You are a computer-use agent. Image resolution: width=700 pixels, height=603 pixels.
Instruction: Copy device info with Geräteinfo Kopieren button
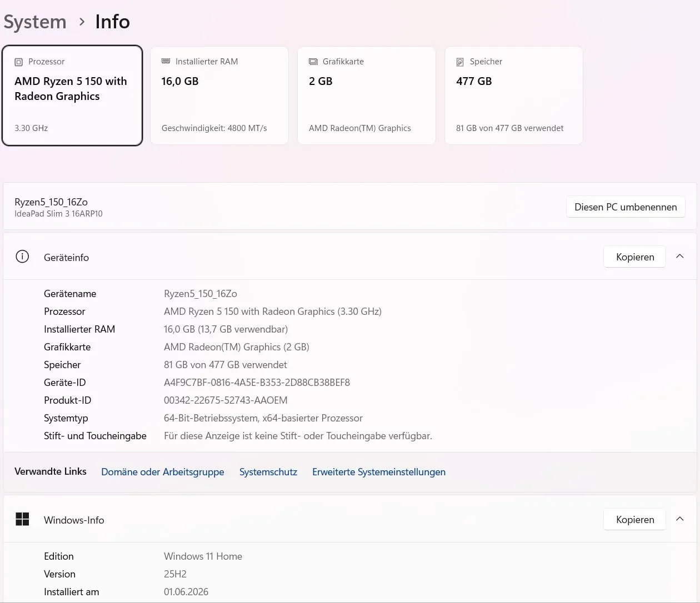pyautogui.click(x=635, y=257)
